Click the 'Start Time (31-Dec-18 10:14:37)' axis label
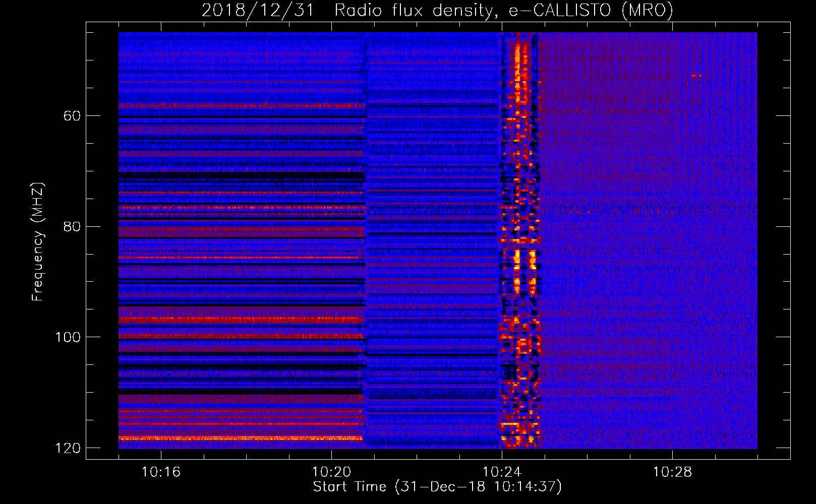 pyautogui.click(x=437, y=486)
